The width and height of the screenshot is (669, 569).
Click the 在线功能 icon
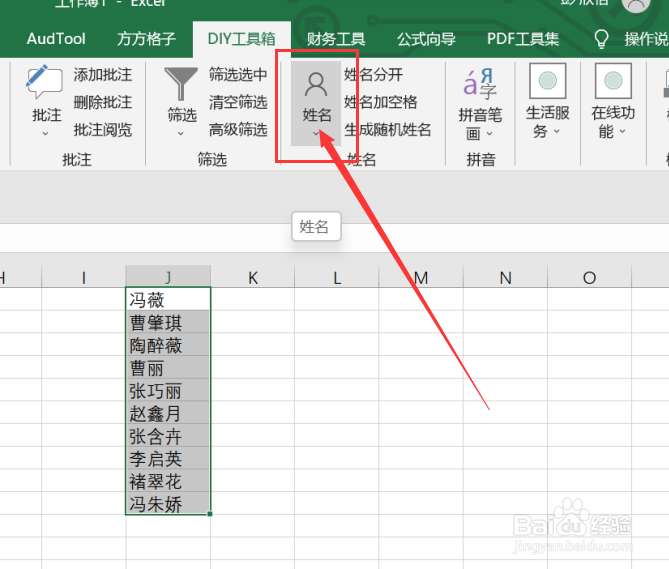pos(613,81)
